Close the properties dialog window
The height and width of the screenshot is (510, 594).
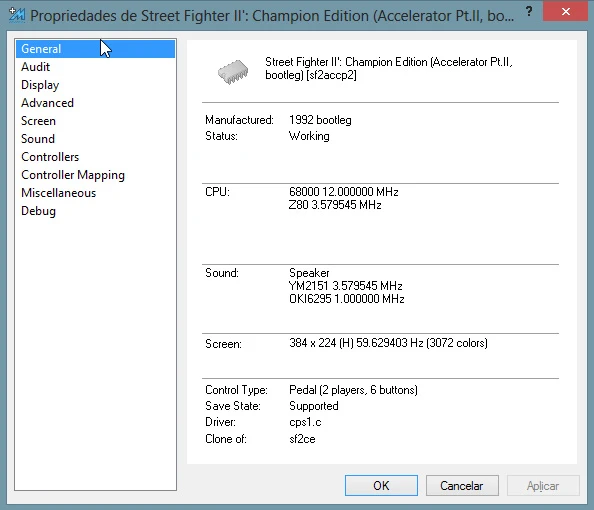pos(566,11)
